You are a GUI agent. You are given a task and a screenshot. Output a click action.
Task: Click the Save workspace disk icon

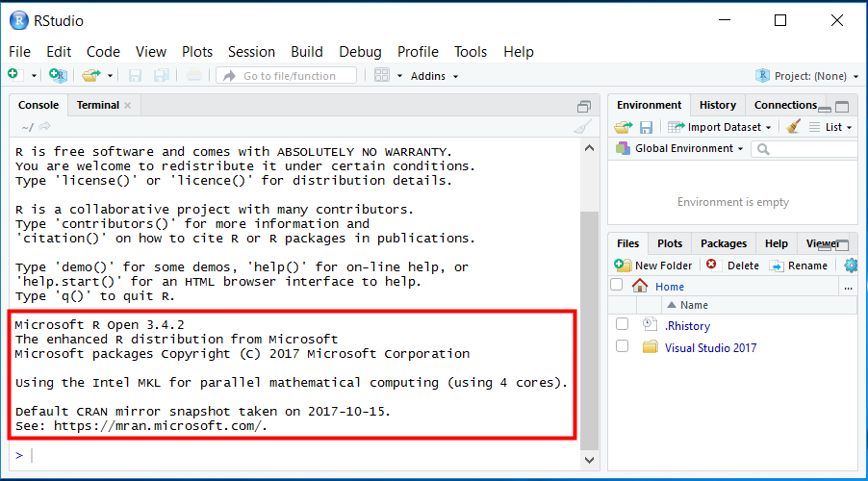pyautogui.click(x=646, y=127)
